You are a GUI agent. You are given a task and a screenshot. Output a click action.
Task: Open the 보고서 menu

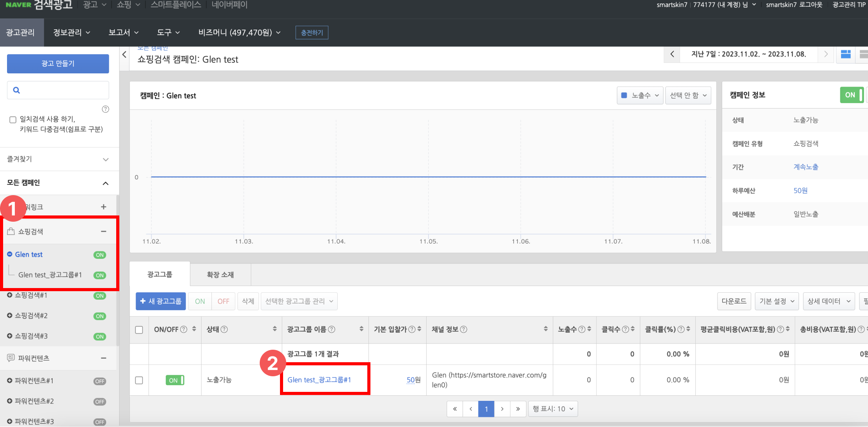122,32
